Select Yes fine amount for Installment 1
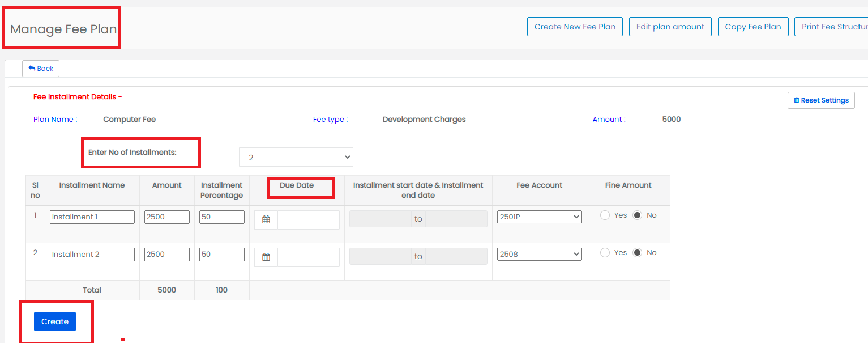This screenshot has width=868, height=343. pos(605,215)
